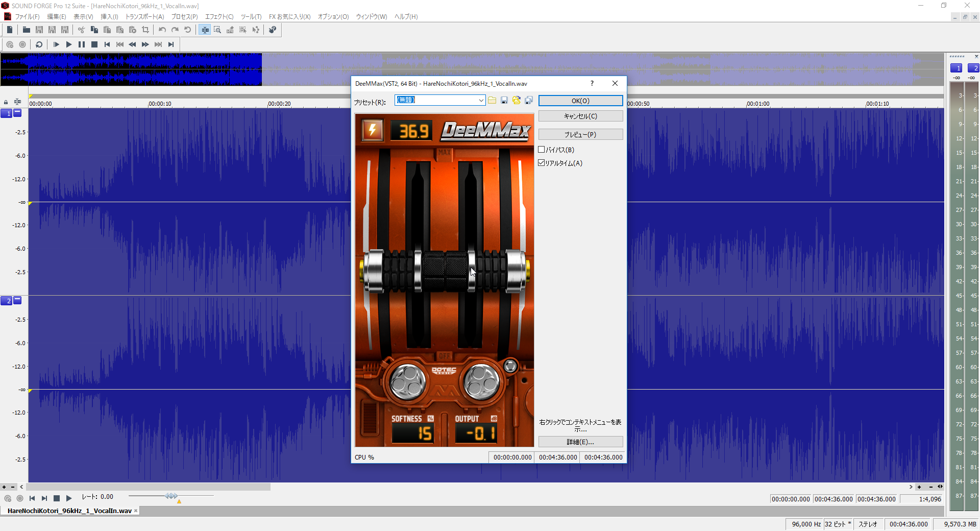Collapse channel 1 using its minus button

pyautogui.click(x=17, y=112)
